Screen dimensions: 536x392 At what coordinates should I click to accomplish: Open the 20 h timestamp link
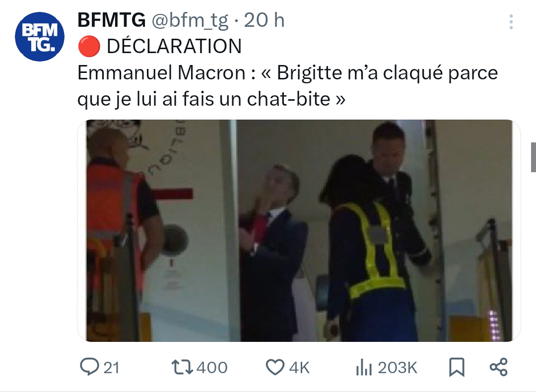pyautogui.click(x=264, y=20)
